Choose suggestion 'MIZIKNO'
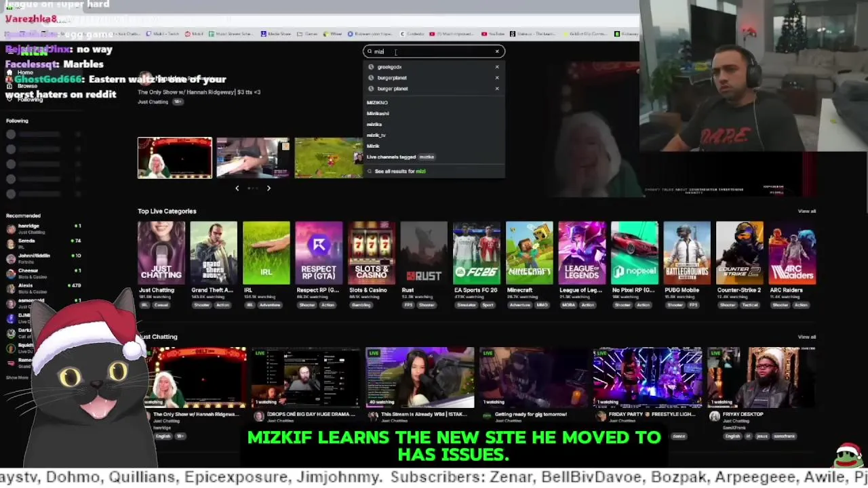This screenshot has height=488, width=868. click(x=377, y=102)
